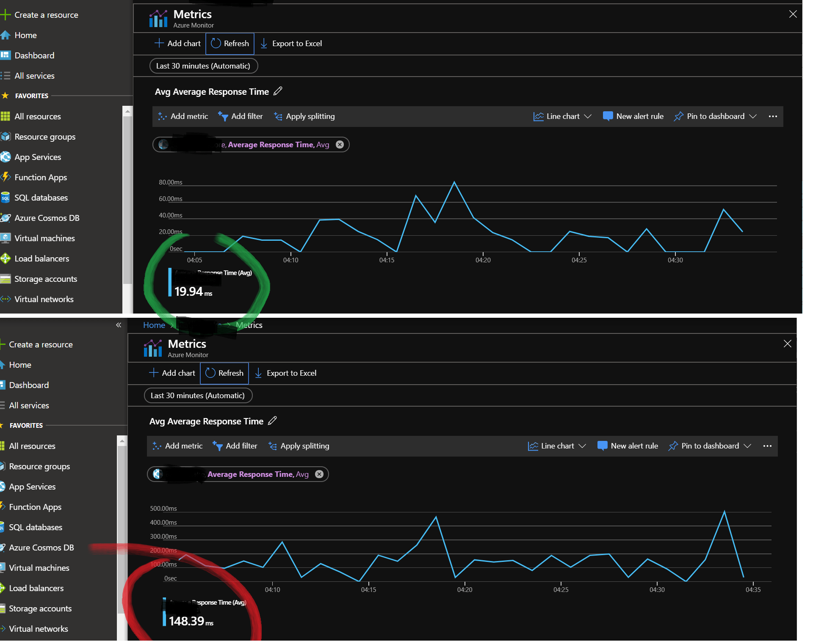Open the Line chart dropdown in the bottom chart
This screenshot has width=813, height=644.
(x=557, y=446)
